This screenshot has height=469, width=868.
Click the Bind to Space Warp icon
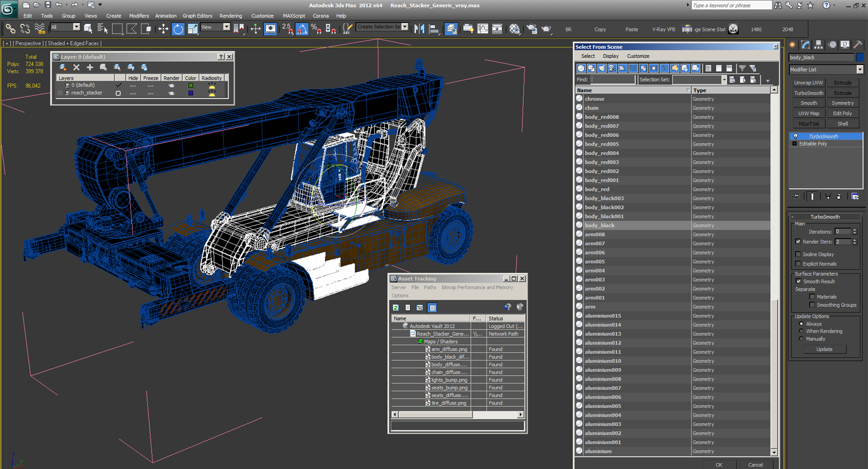40,28
